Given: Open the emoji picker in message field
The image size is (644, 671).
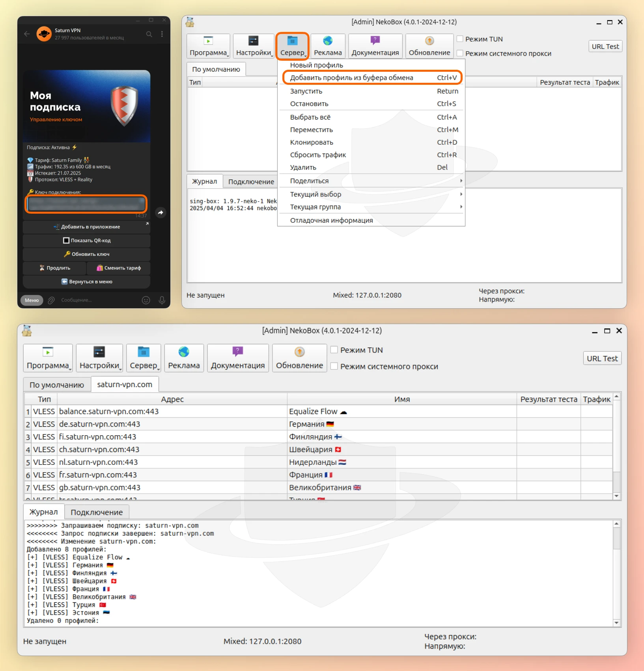Looking at the screenshot, I should tap(146, 300).
